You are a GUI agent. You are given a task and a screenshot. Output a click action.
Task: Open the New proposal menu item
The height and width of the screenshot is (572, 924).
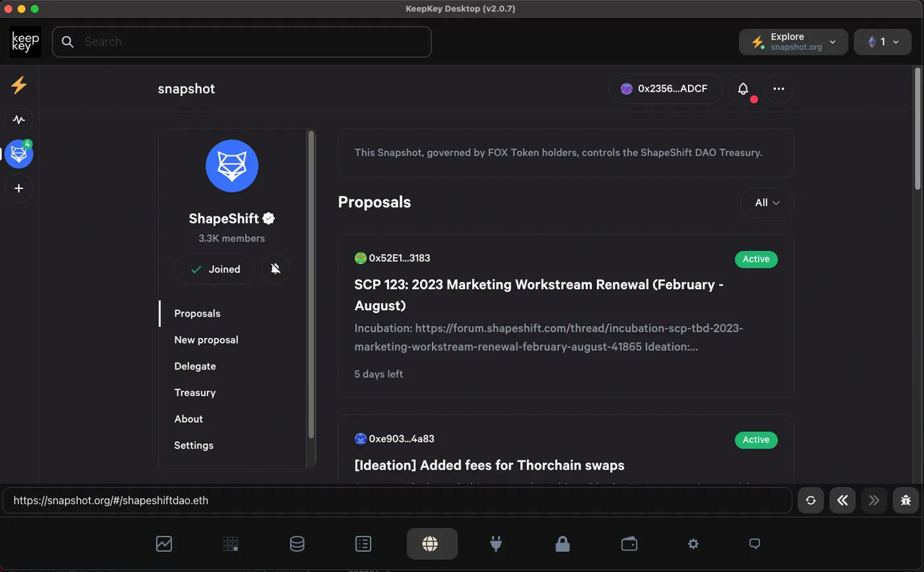(206, 340)
